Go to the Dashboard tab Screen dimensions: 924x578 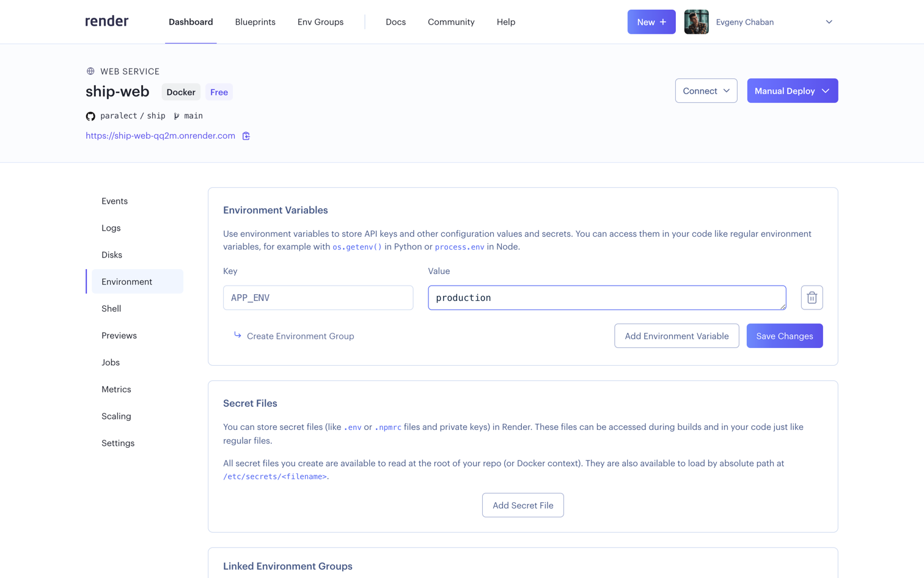[191, 22]
